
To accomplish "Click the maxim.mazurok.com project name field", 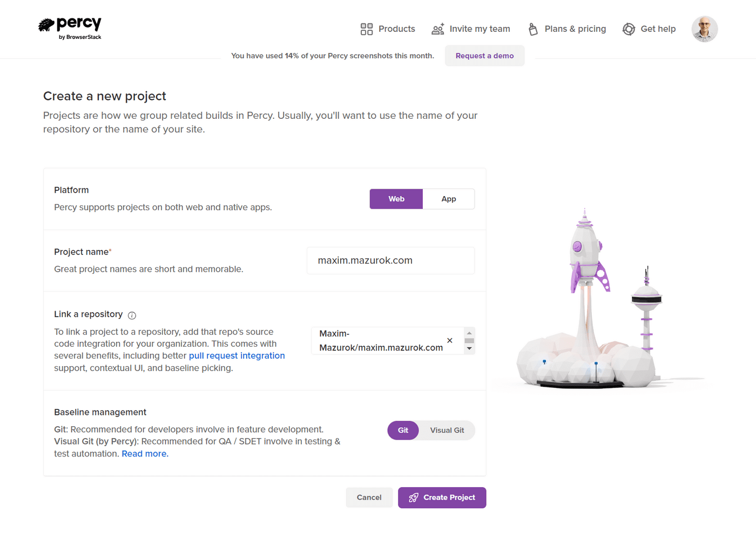I will coord(390,260).
